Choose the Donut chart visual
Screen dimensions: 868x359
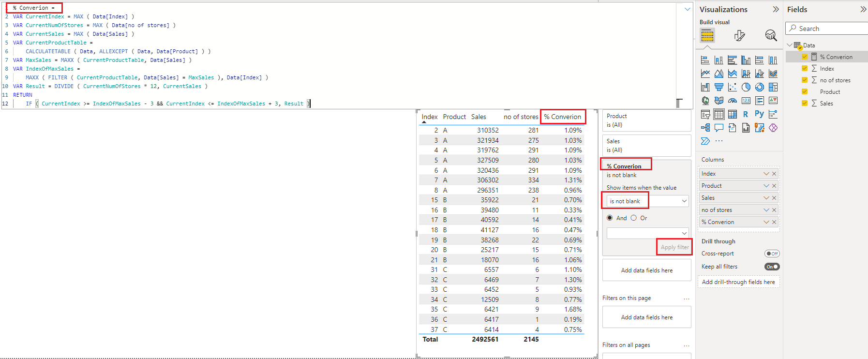[759, 87]
